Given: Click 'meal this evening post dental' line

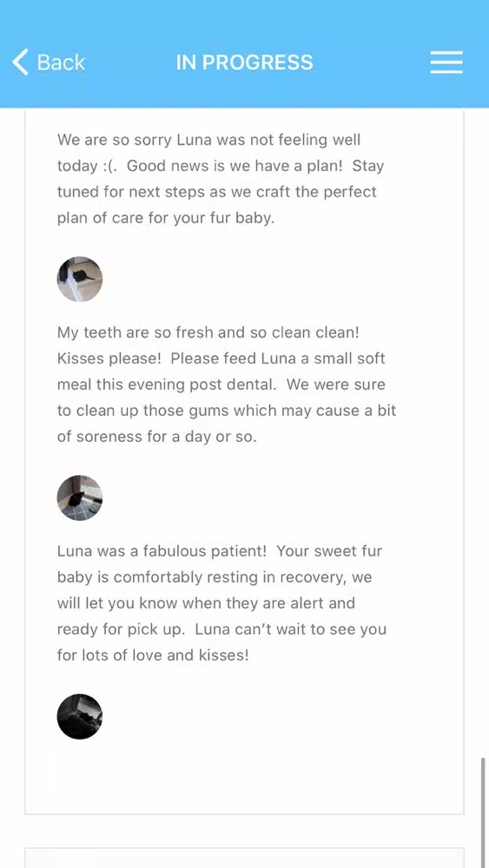Looking at the screenshot, I should click(221, 385).
